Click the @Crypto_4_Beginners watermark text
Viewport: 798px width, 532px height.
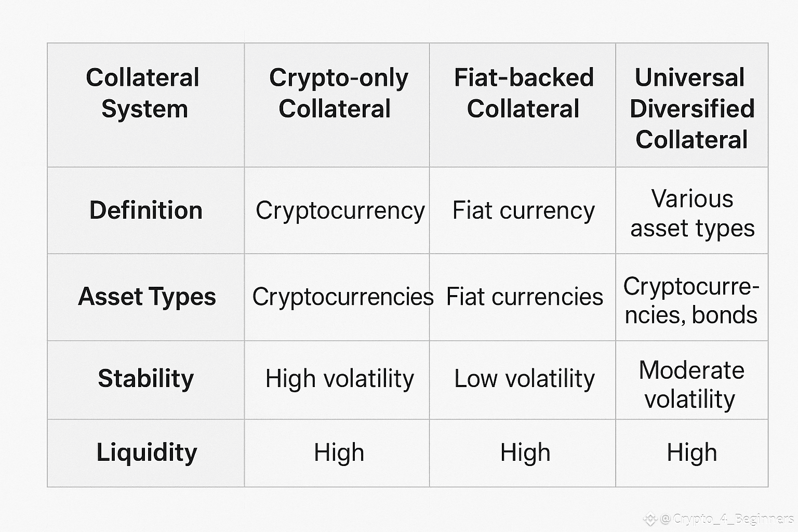727,518
